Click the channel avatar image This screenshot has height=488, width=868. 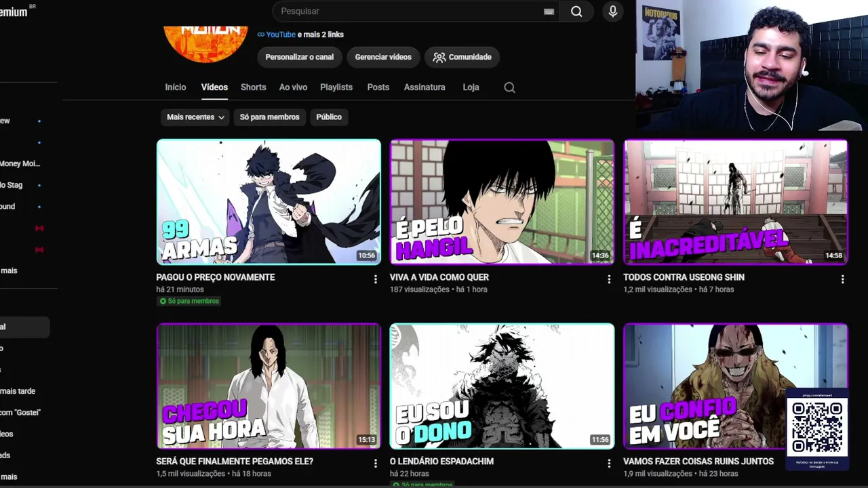205,44
